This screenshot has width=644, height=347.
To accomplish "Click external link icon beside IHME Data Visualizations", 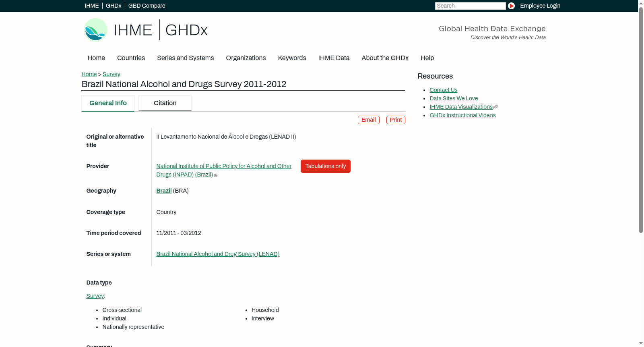I will point(495,107).
